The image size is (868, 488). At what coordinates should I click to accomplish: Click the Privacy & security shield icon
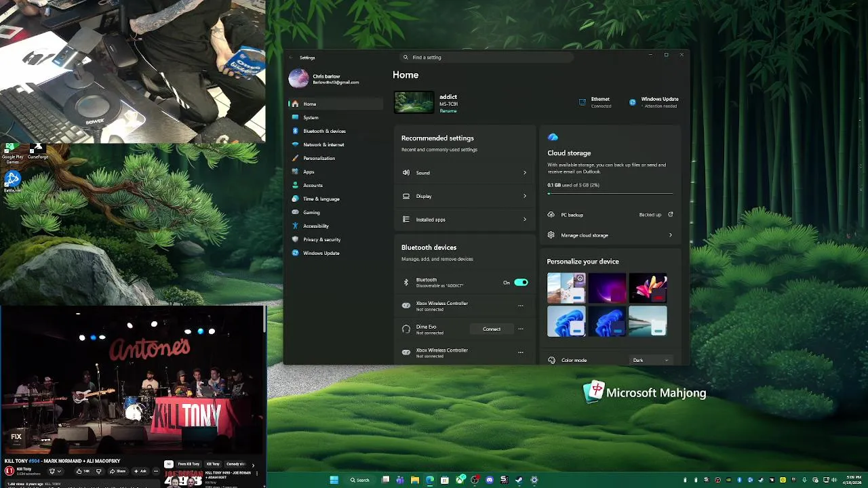coord(295,239)
